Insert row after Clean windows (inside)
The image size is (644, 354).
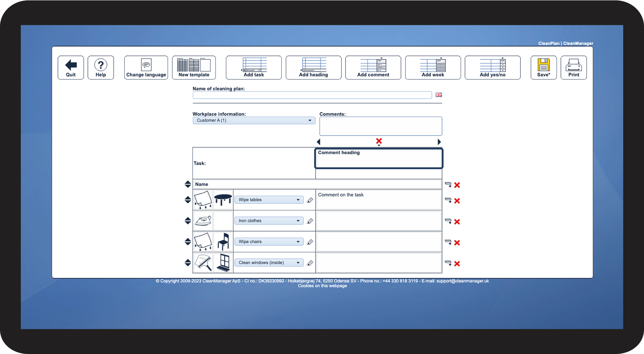pyautogui.click(x=448, y=263)
